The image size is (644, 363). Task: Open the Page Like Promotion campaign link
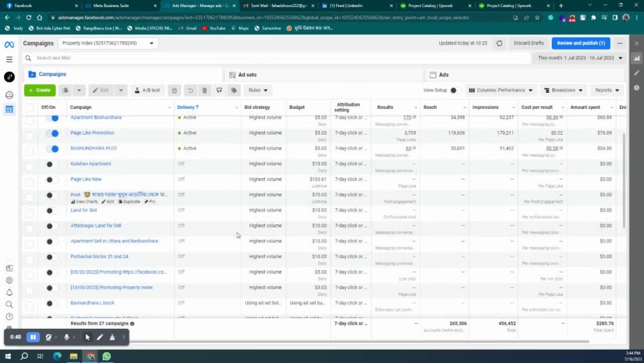(x=92, y=133)
